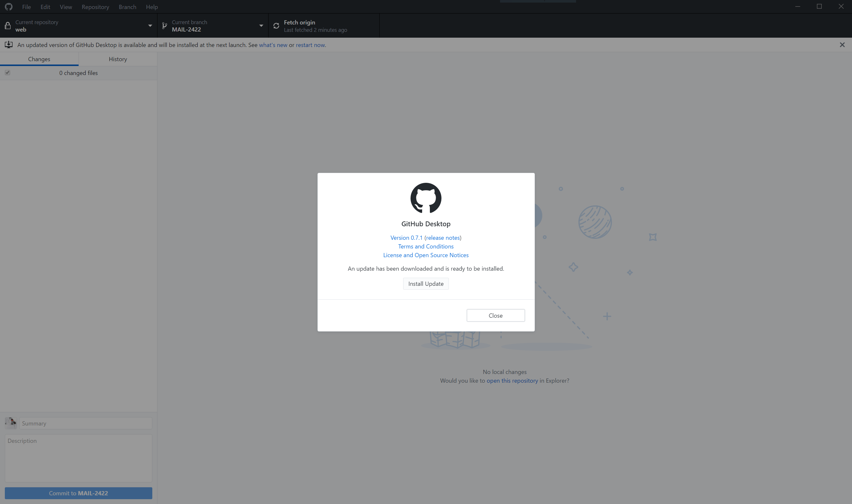
Task: Click the GitHub octocat logo in title bar
Action: pyautogui.click(x=8, y=6)
